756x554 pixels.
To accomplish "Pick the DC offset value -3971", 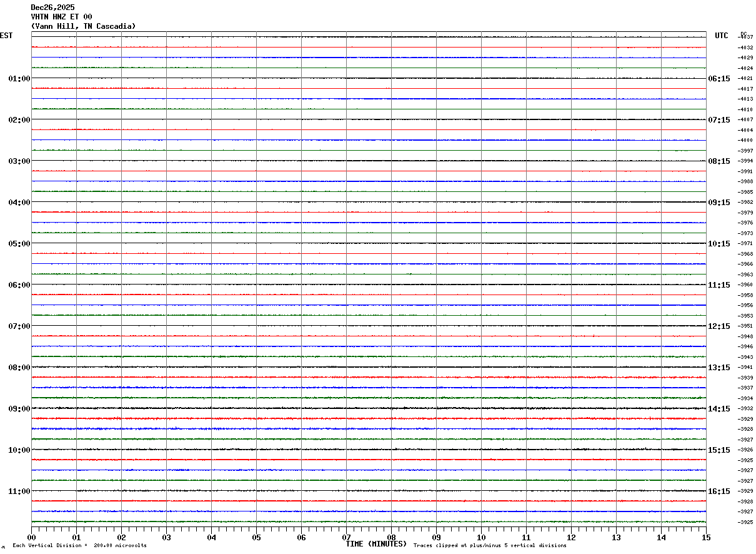I will tap(745, 244).
